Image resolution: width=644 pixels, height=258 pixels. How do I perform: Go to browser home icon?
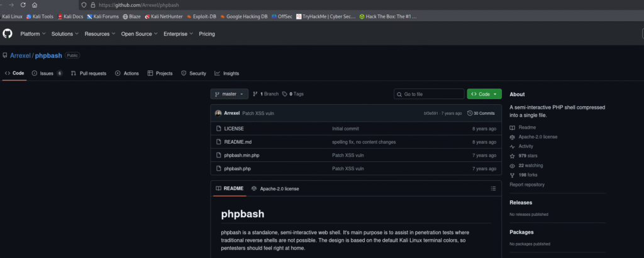tap(35, 5)
